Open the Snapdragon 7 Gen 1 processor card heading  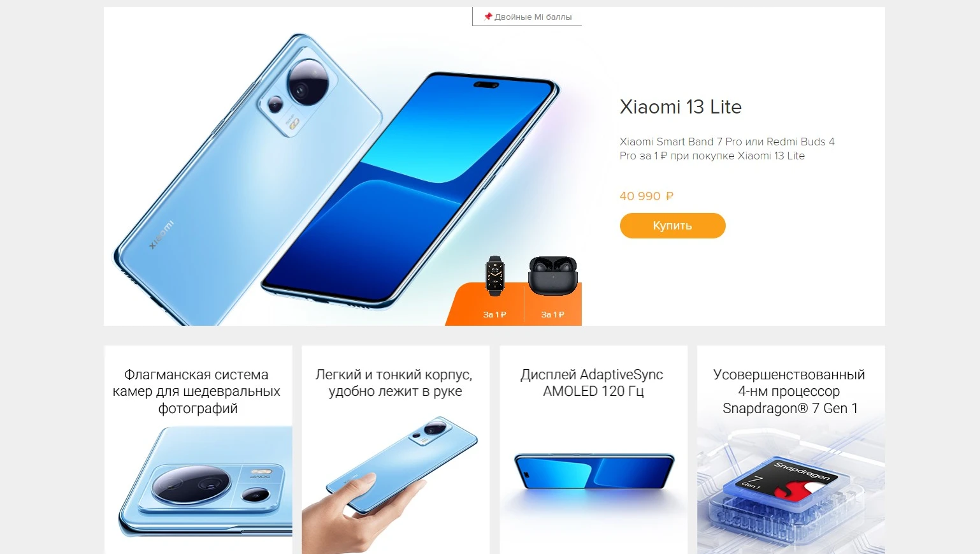coord(789,391)
